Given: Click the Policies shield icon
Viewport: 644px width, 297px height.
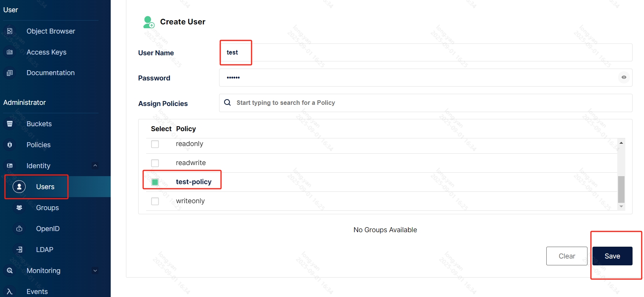Looking at the screenshot, I should point(10,145).
